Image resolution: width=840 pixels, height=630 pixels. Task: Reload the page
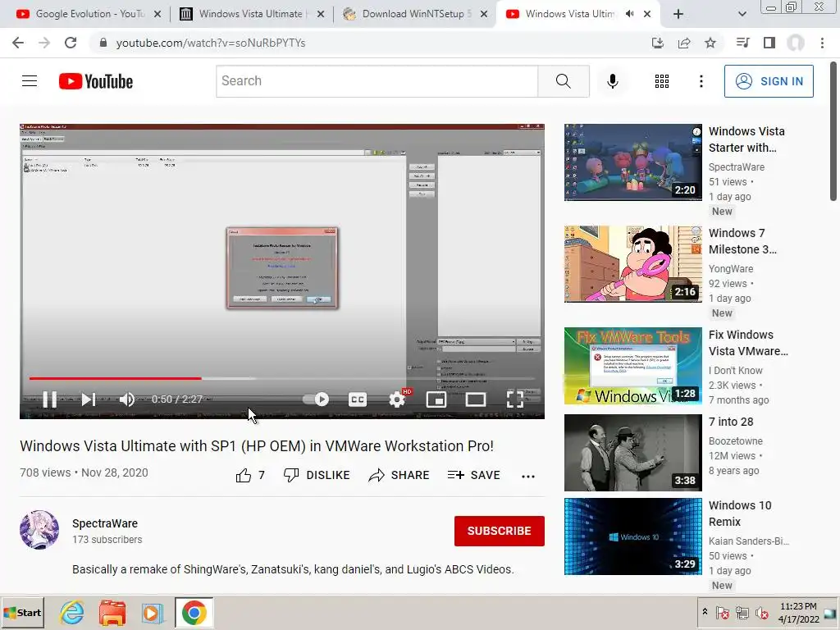point(71,43)
